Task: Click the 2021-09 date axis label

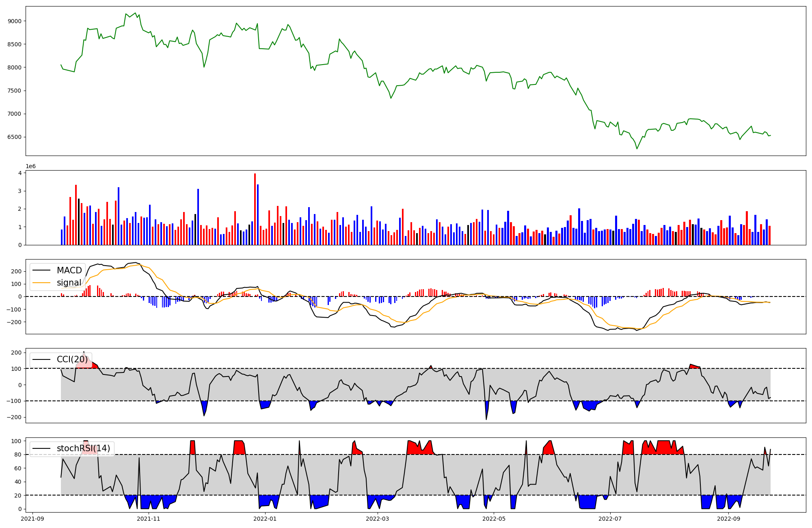Action: click(32, 518)
